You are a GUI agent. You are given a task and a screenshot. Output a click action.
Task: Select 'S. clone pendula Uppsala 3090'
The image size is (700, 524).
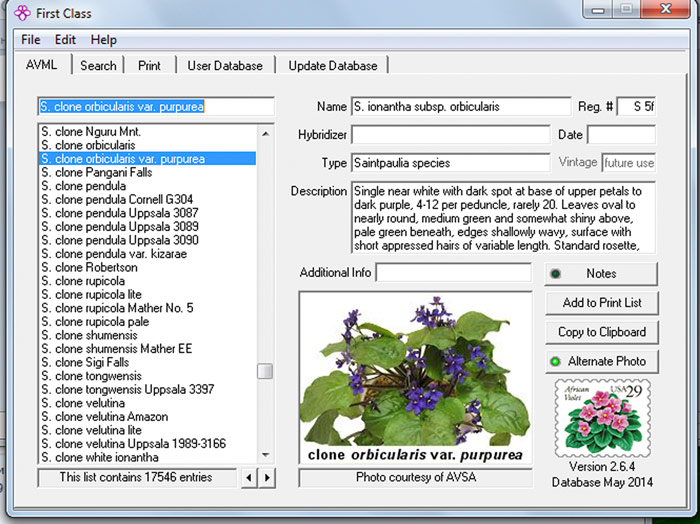pyautogui.click(x=147, y=240)
